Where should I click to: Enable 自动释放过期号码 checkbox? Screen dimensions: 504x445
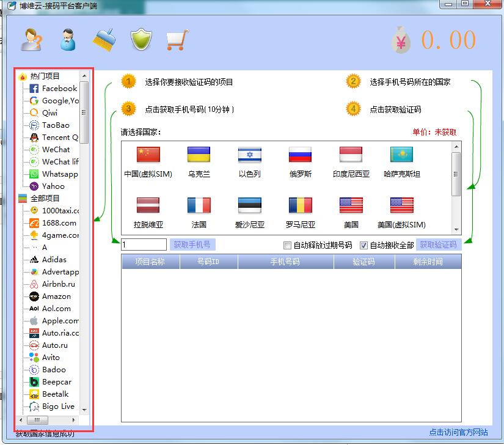[287, 245]
